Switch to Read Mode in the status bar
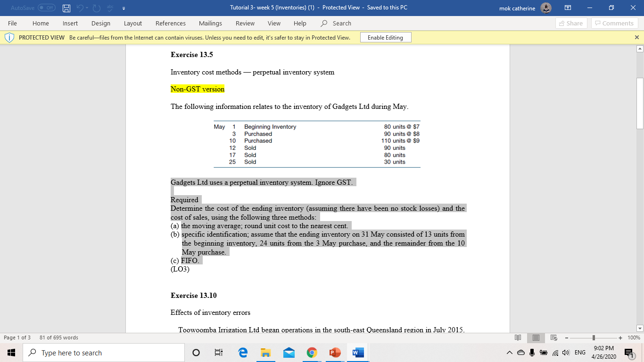 (x=518, y=337)
